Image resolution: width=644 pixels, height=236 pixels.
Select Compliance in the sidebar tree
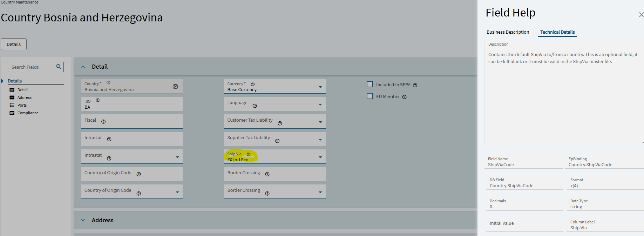tap(28, 113)
